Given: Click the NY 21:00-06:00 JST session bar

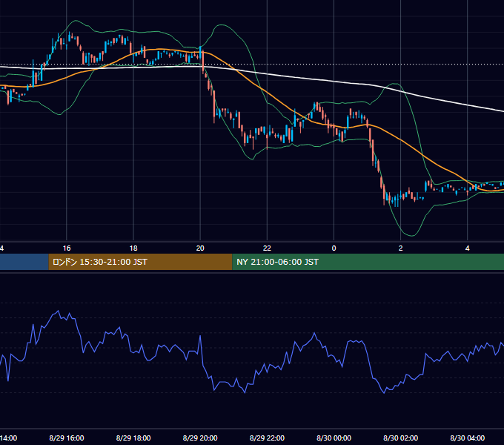Looking at the screenshot, I should coord(368,262).
